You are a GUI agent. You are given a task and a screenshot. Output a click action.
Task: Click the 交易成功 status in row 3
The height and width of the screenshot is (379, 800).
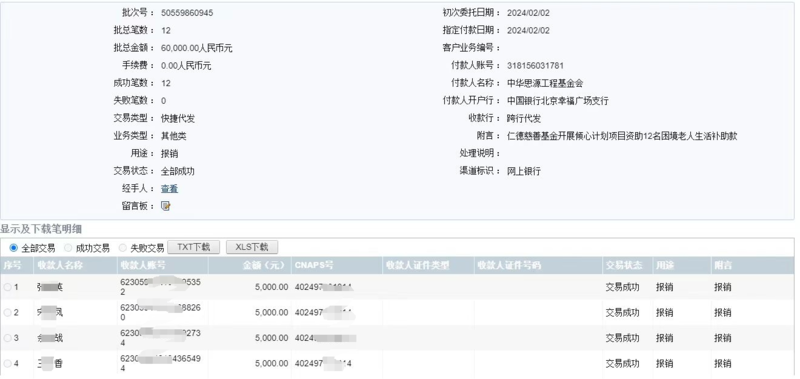[x=622, y=338]
